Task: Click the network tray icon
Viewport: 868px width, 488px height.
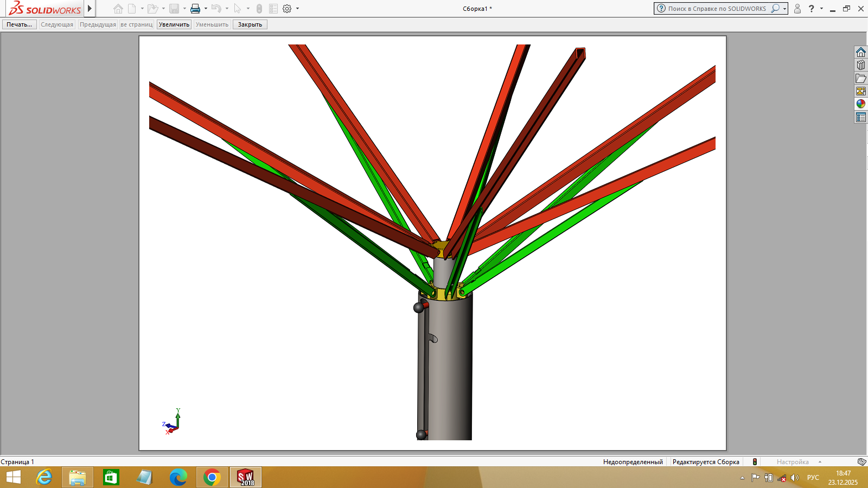Action: pos(782,478)
